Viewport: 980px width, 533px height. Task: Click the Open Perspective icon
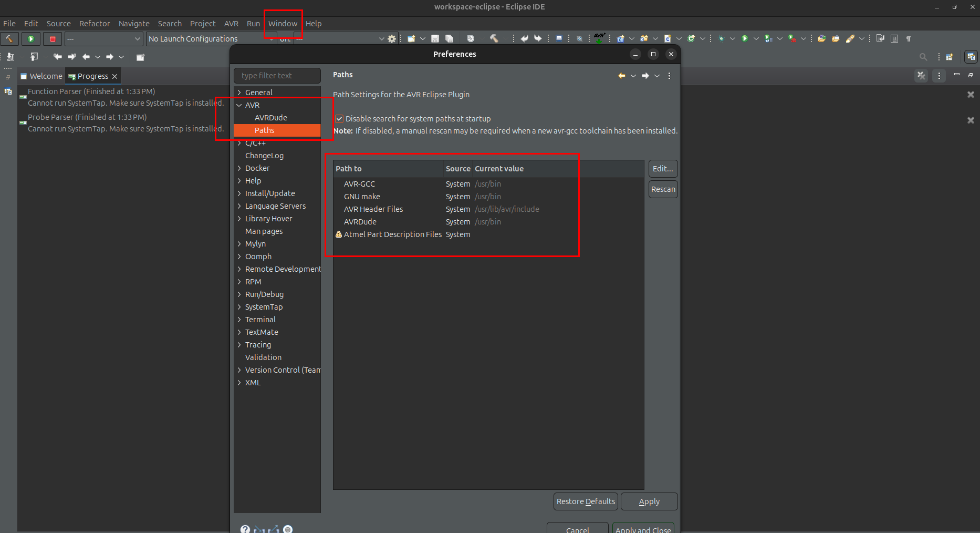[950, 57]
